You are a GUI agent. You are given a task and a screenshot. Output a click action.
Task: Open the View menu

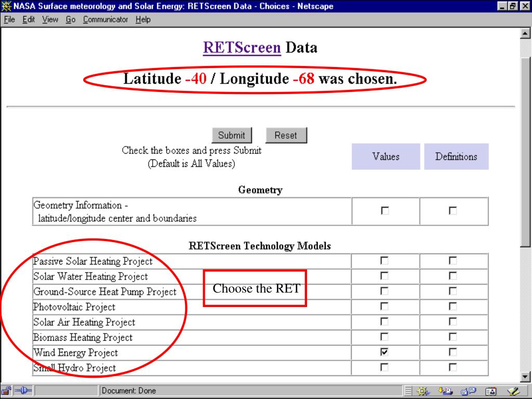click(x=50, y=20)
